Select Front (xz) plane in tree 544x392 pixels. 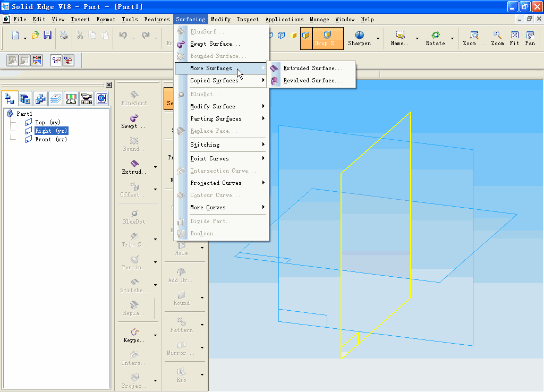tap(51, 140)
